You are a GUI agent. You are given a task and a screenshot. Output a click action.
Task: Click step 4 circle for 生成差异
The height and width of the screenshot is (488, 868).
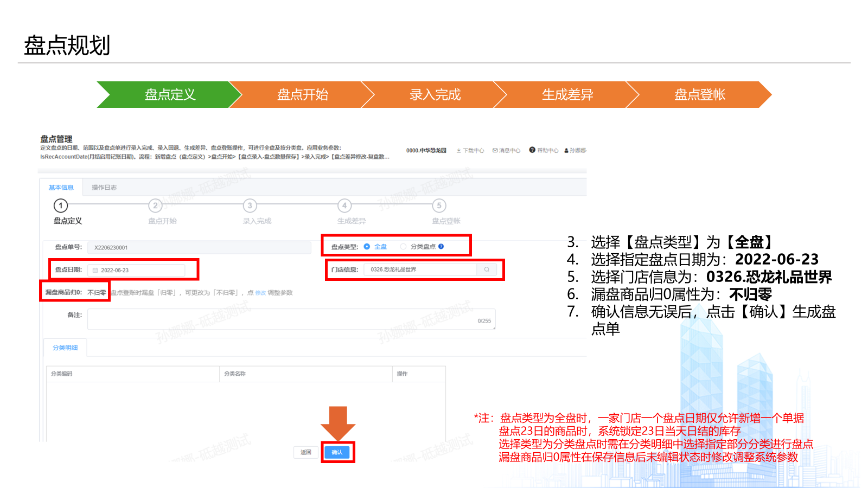click(x=344, y=206)
